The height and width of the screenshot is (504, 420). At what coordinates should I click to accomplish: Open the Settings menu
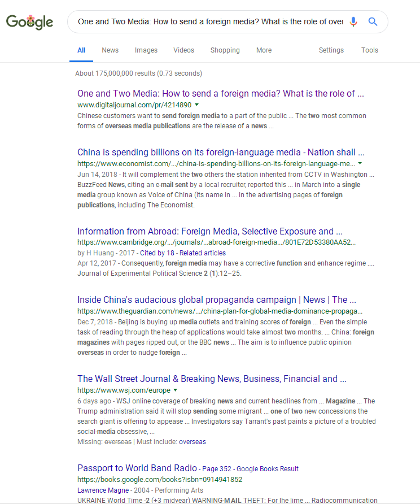pyautogui.click(x=331, y=50)
